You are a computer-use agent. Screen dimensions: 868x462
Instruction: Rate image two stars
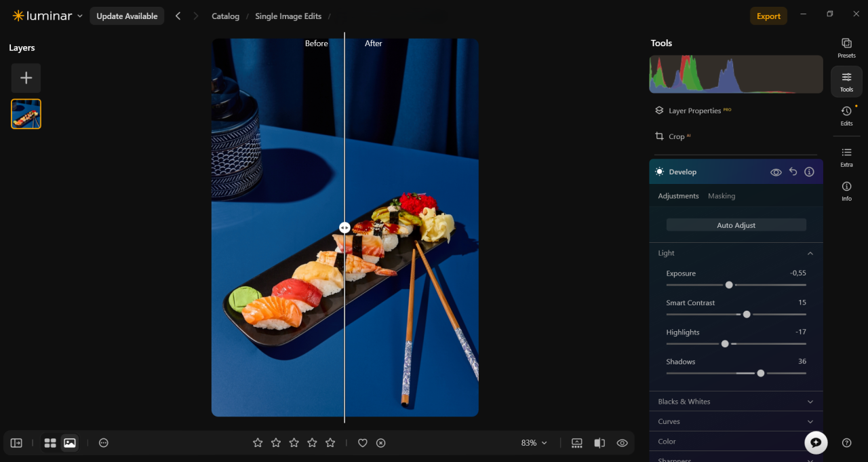coord(276,443)
